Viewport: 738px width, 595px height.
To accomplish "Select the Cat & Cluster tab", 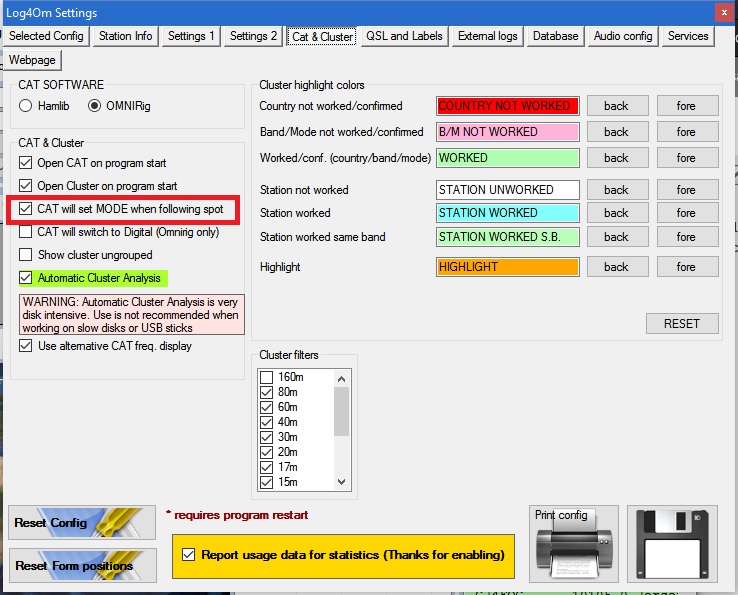I will point(322,36).
